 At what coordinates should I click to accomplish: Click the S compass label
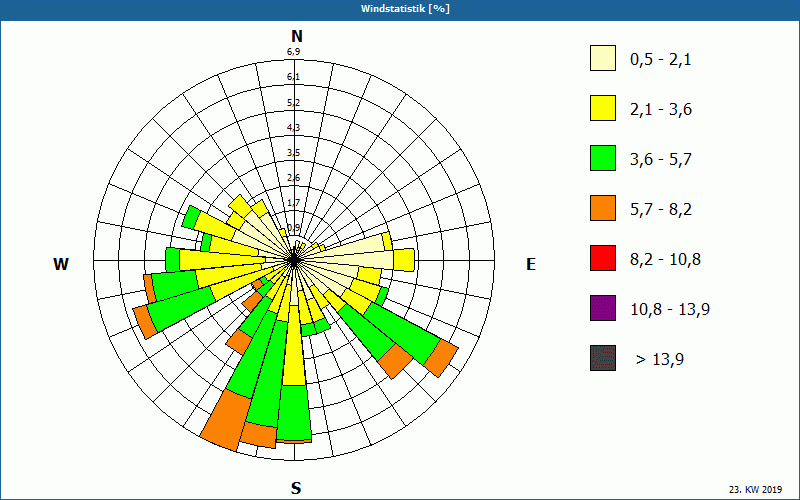[x=296, y=488]
